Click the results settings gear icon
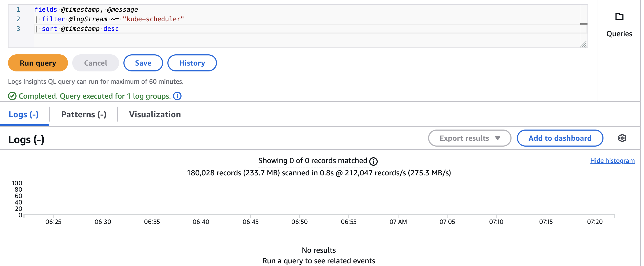The height and width of the screenshot is (266, 644). pyautogui.click(x=622, y=138)
